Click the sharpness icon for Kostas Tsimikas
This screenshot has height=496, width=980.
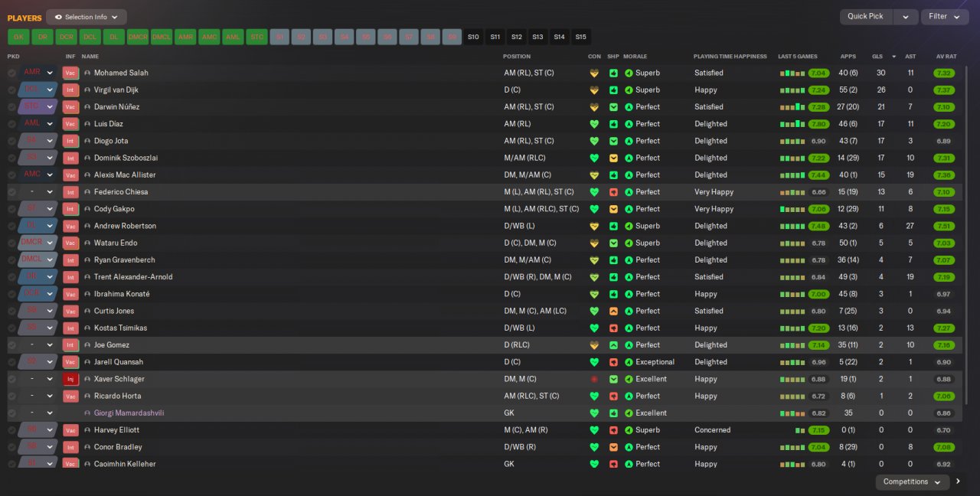tap(613, 328)
